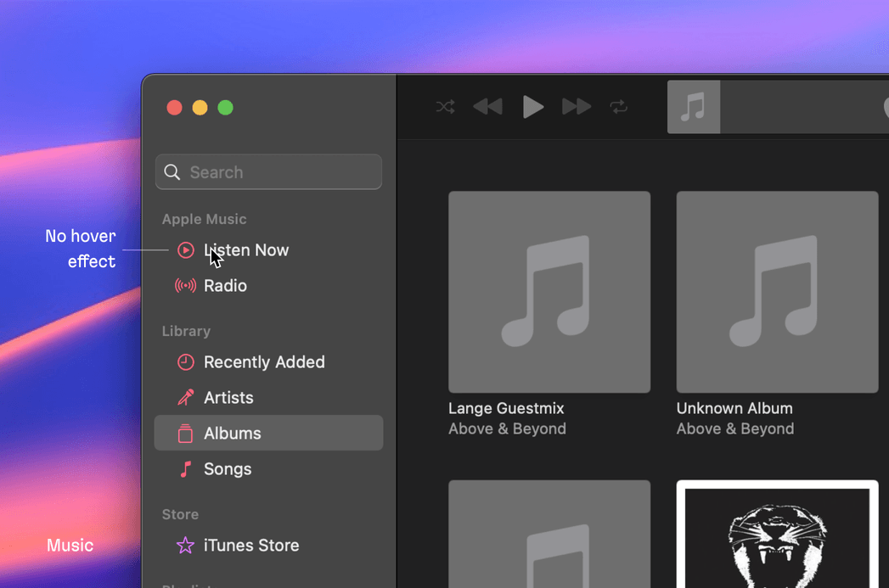The width and height of the screenshot is (889, 588).
Task: Open Radio via the signal waves icon
Action: click(185, 286)
